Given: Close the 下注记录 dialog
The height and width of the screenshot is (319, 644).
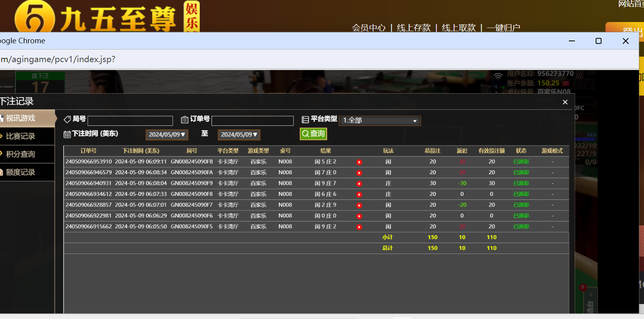Looking at the screenshot, I should click(x=565, y=102).
